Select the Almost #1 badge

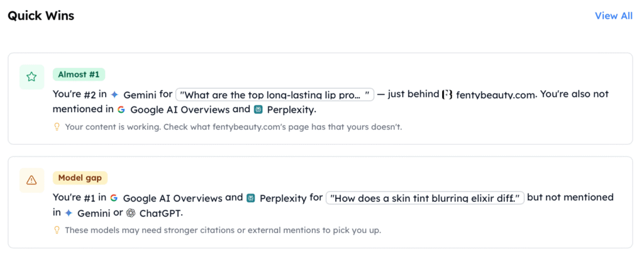click(x=79, y=74)
